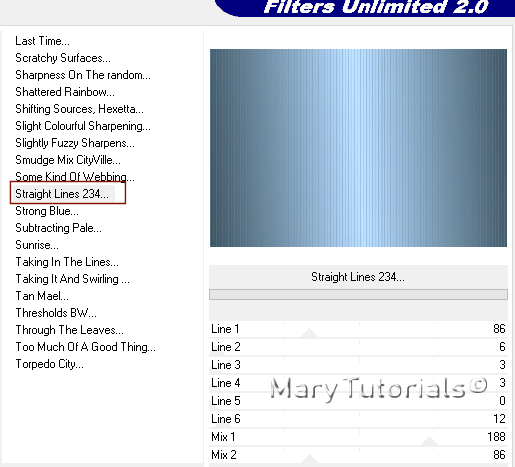Click the 'Straight Lines 234...' title above the sliders
515x467 pixels.
358,277
